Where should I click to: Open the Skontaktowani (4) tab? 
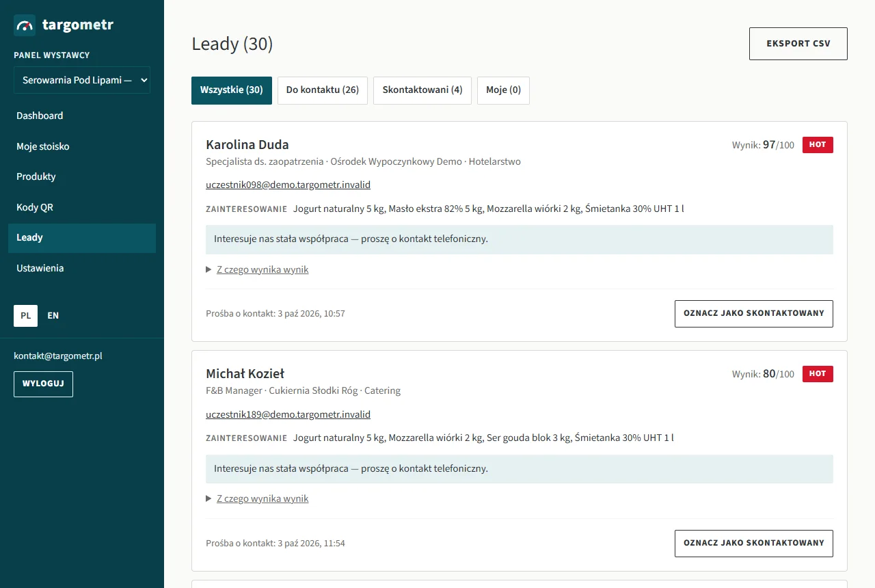[x=422, y=90]
